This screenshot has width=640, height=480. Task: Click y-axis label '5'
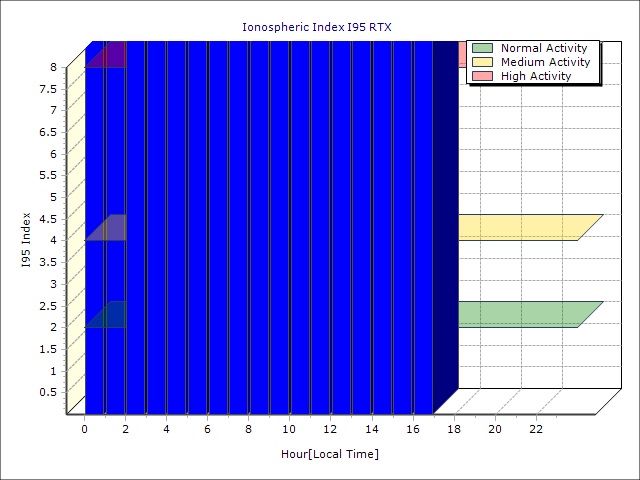pyautogui.click(x=53, y=198)
